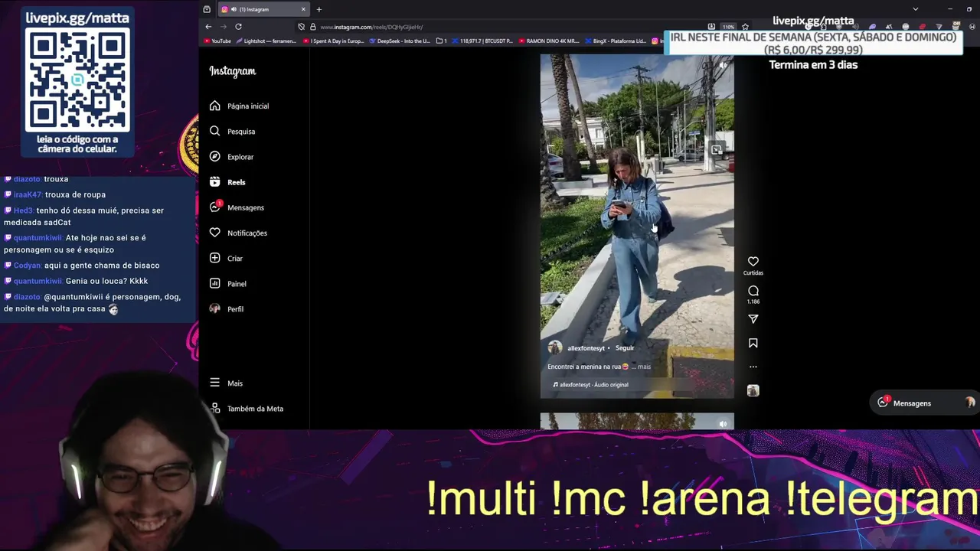Viewport: 980px width, 551px height.
Task: Open the Perfil avatar icon
Action: 215,308
